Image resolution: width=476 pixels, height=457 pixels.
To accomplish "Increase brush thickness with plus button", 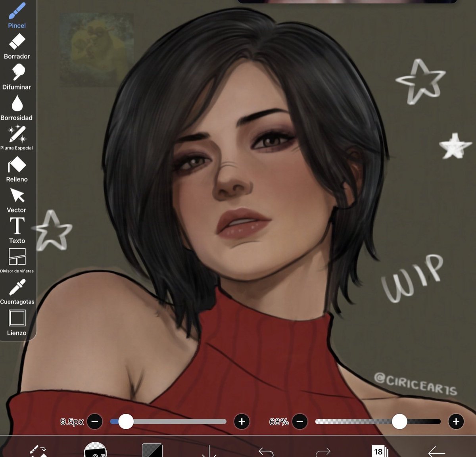I will tap(242, 421).
